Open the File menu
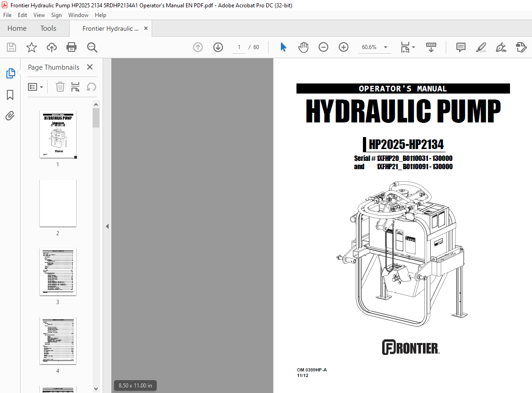 tap(7, 15)
